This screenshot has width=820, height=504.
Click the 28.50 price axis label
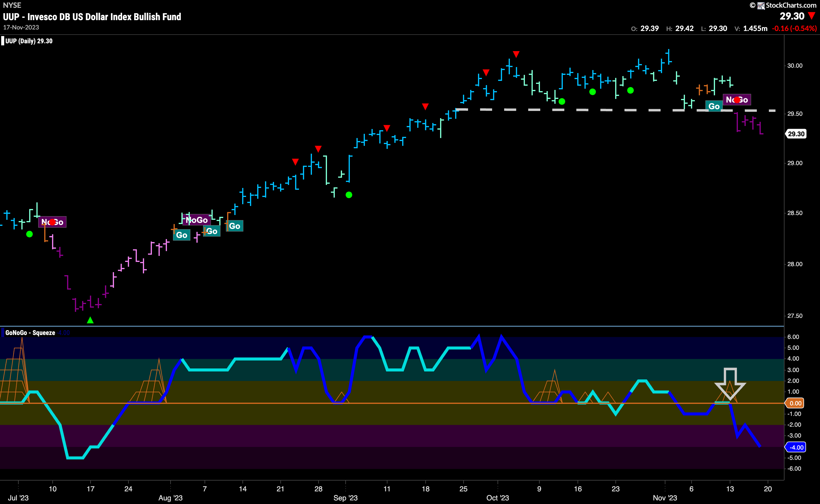tap(795, 213)
